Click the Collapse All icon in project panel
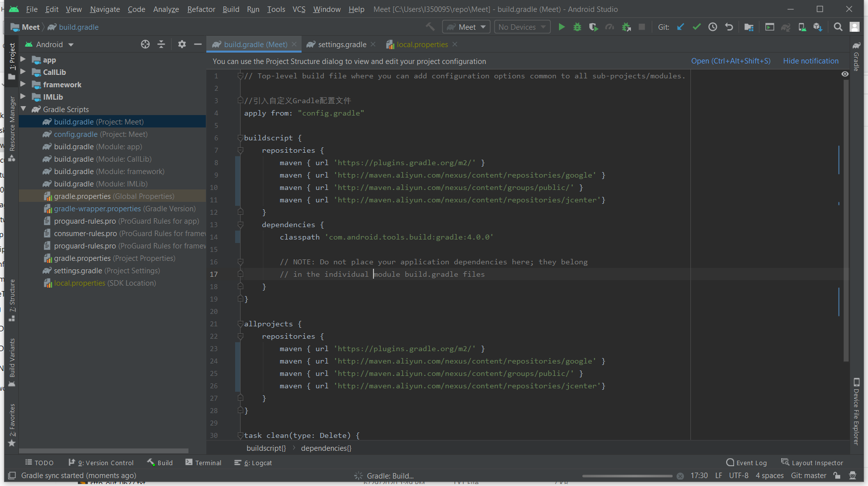This screenshot has height=486, width=868. coord(161,44)
